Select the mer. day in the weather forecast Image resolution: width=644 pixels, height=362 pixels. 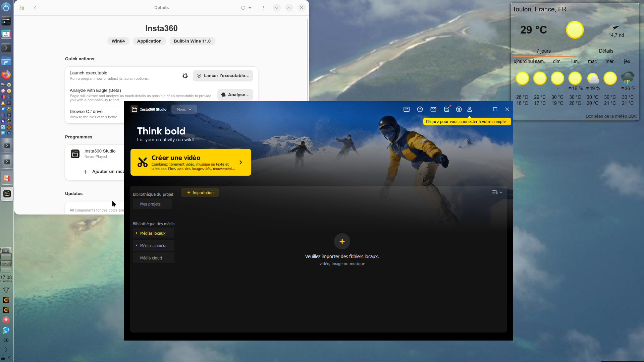[x=610, y=61]
